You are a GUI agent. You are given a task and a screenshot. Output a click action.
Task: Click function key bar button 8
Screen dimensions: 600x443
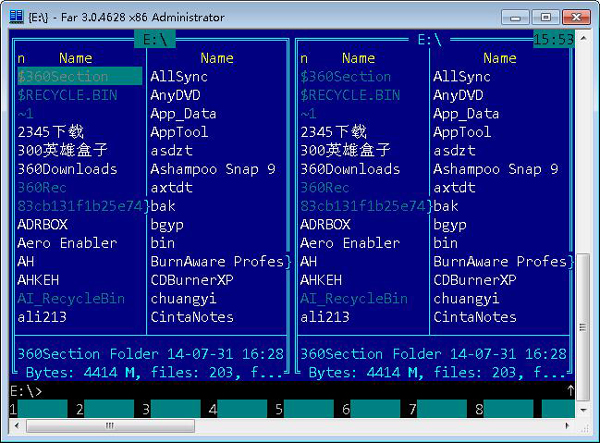[504, 409]
